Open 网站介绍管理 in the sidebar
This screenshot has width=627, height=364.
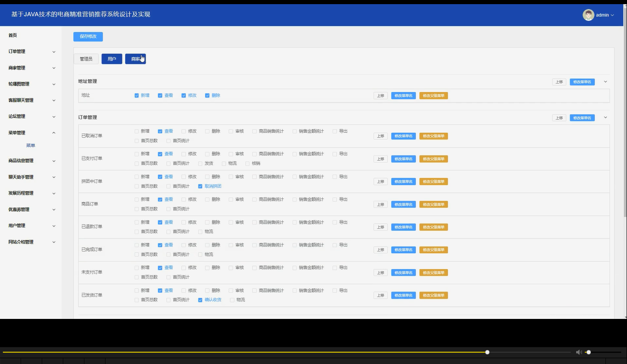coord(31,242)
